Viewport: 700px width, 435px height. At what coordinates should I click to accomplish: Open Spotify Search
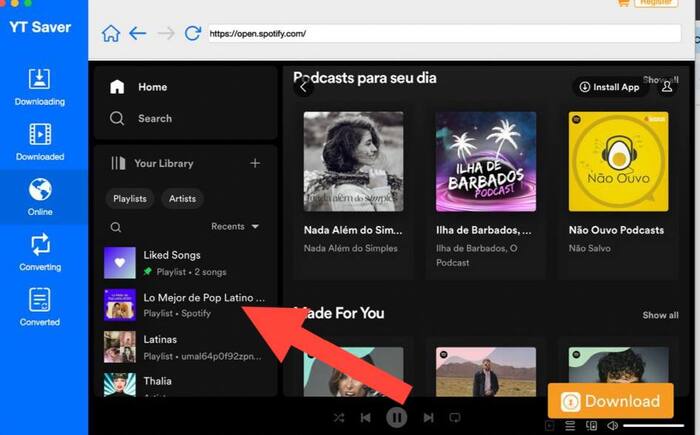pyautogui.click(x=141, y=118)
